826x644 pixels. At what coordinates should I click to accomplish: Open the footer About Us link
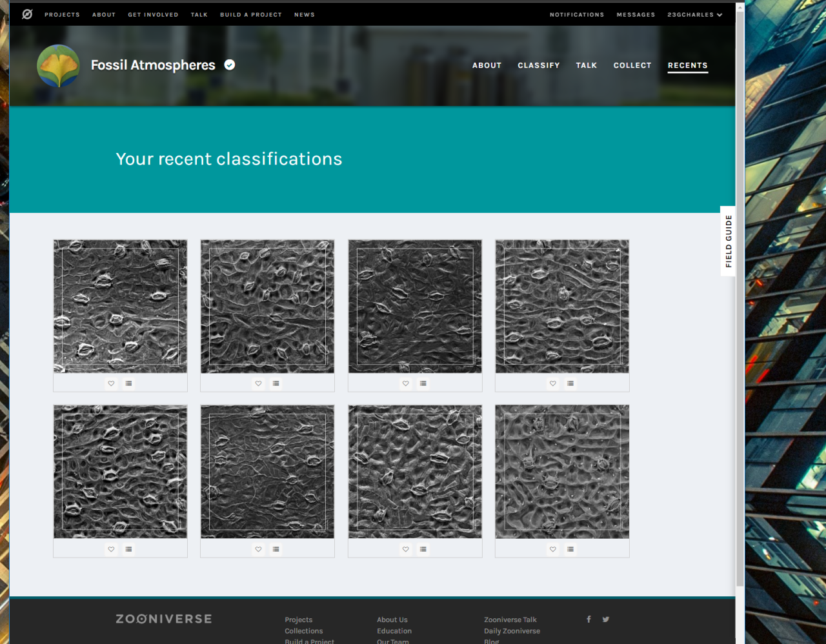click(x=392, y=619)
